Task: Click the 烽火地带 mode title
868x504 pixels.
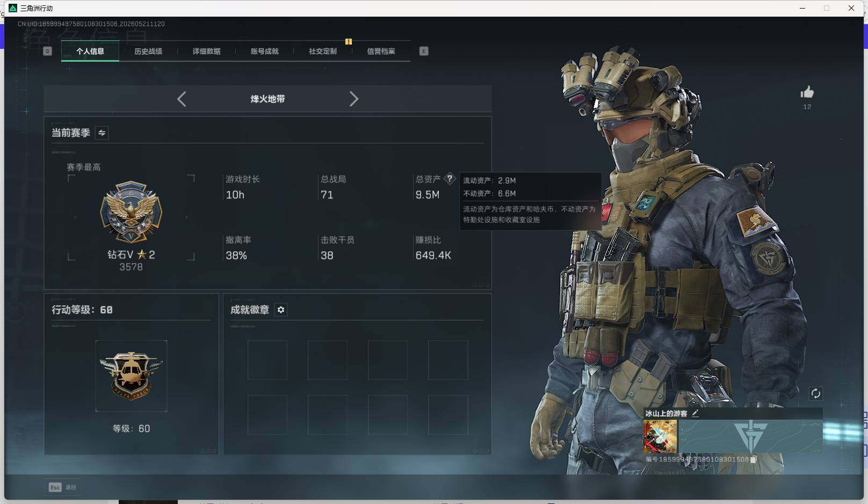Action: point(267,99)
